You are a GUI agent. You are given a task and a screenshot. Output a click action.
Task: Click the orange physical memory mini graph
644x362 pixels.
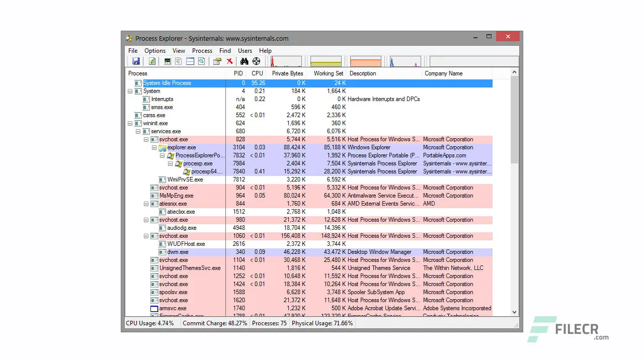[x=365, y=61]
